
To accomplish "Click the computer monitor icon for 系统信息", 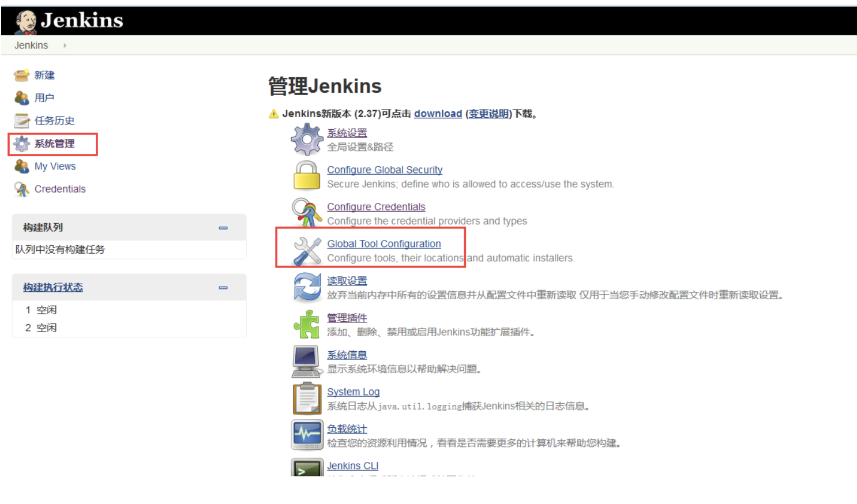I will [307, 362].
